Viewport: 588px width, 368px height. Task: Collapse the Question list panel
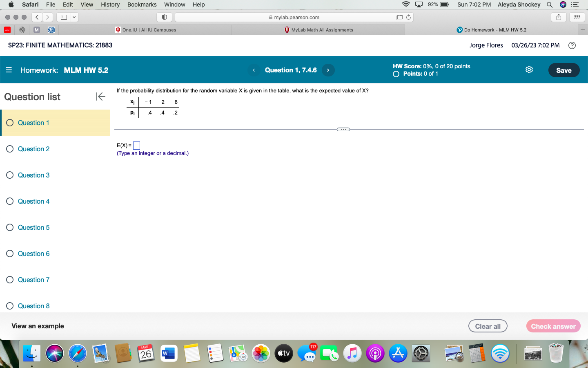click(x=100, y=96)
